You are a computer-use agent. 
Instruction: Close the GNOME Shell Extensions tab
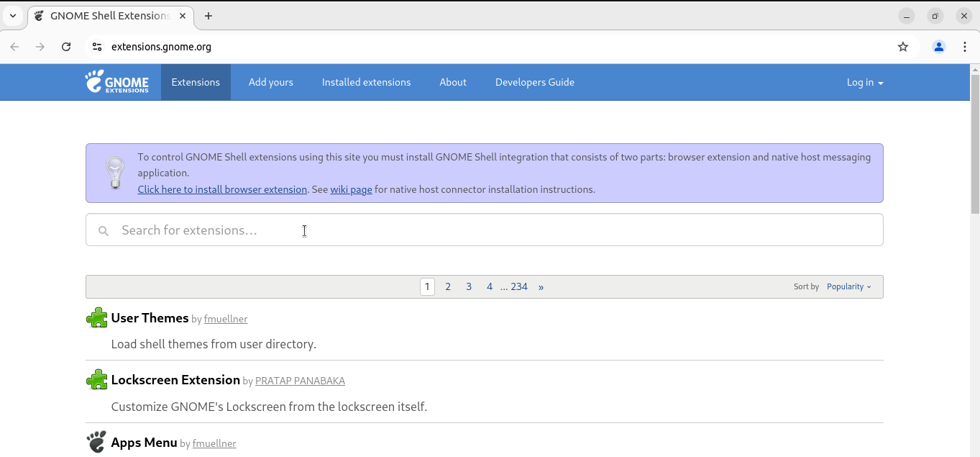coord(183,16)
